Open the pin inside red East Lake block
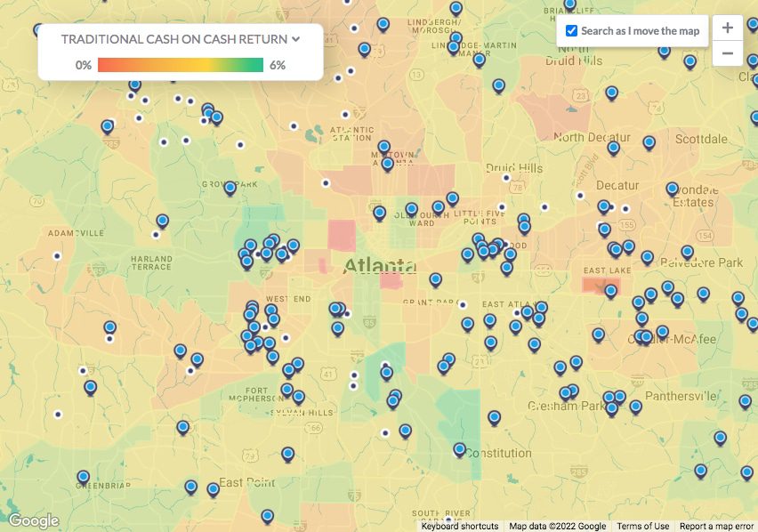Viewport: 758px width, 532px height. [611, 290]
